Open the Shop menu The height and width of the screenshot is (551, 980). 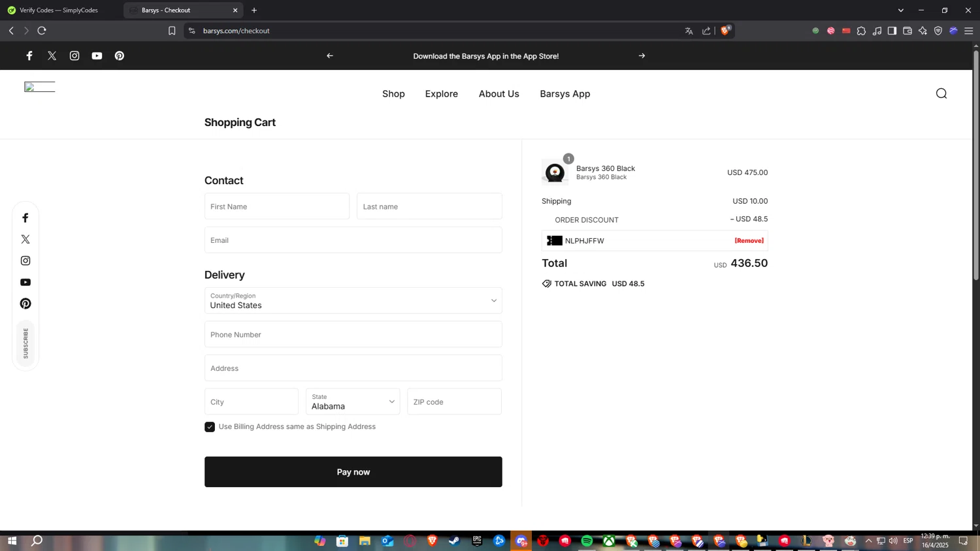(x=393, y=94)
